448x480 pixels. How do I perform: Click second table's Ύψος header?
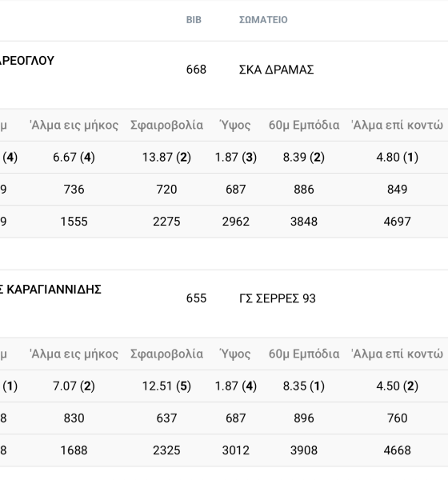point(235,354)
